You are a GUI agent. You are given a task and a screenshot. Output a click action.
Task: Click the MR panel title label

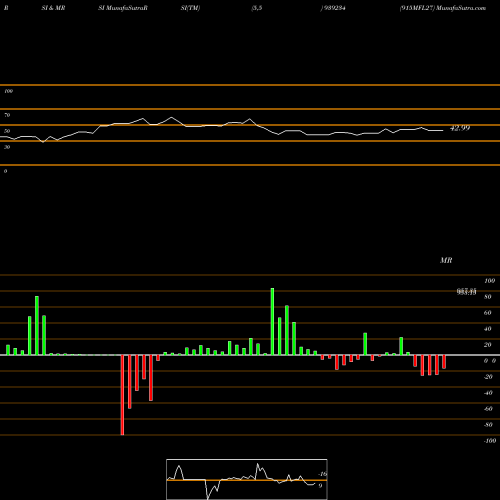(x=446, y=260)
